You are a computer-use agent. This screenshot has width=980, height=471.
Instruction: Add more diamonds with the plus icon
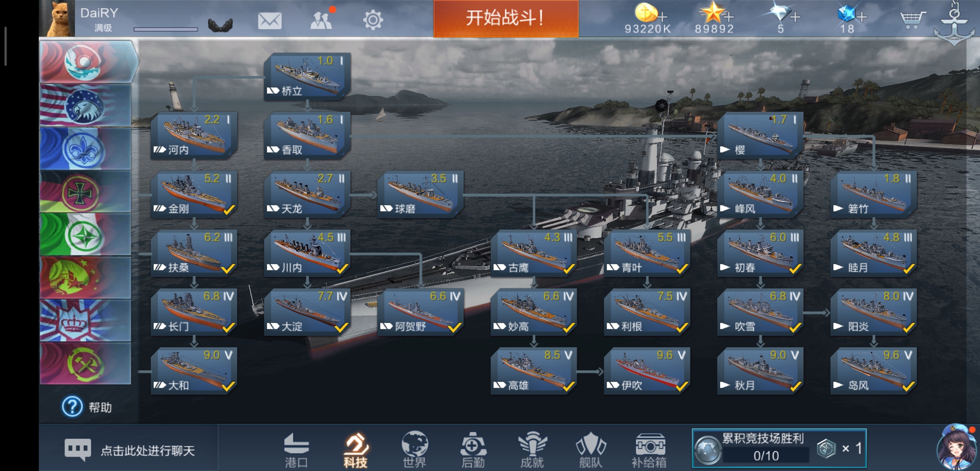coord(795,17)
